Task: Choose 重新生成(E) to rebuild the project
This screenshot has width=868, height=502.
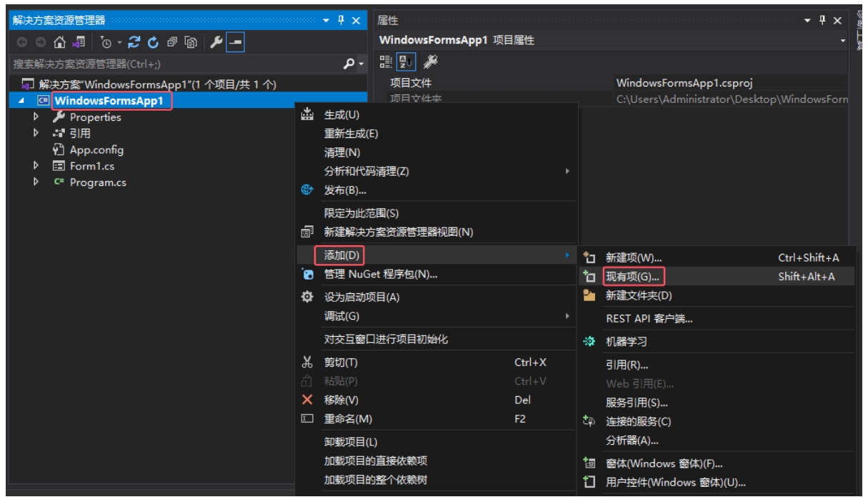Action: pyautogui.click(x=437, y=134)
